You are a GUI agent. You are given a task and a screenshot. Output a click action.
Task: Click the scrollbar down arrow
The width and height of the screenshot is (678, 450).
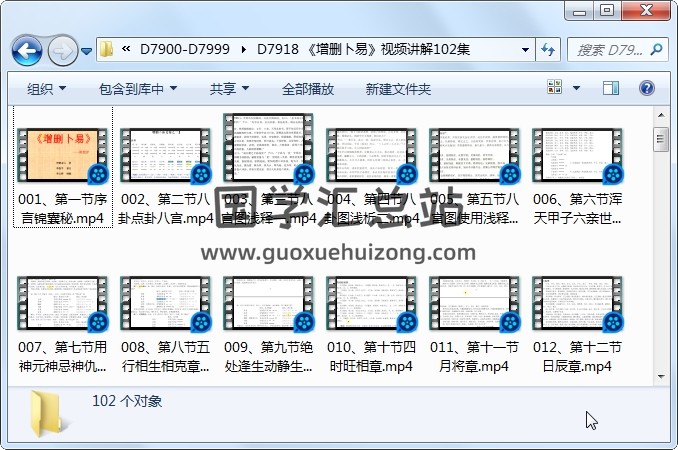(x=660, y=373)
